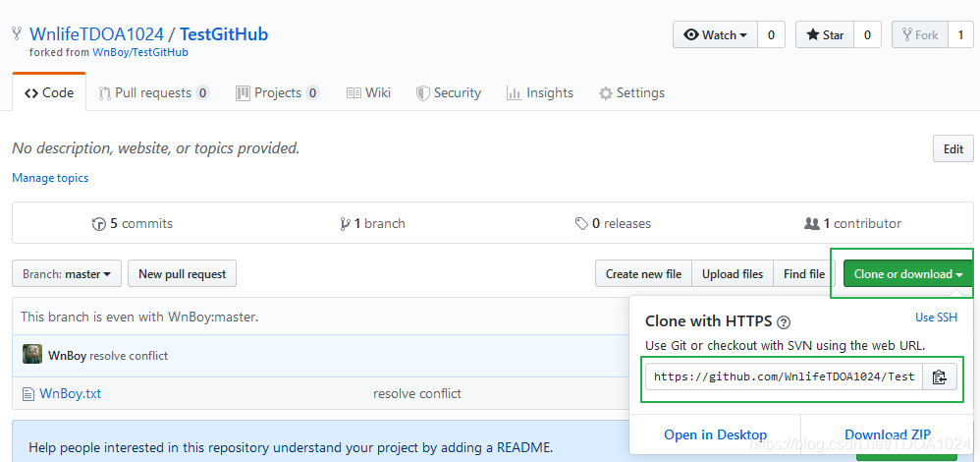Click the help icon beside Clone with HTTPS
Viewport: 980px width, 462px height.
(784, 322)
